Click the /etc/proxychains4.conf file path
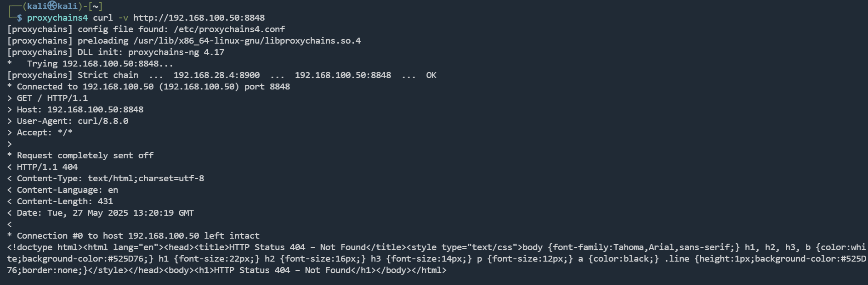Viewport: 868px width, 285px height. [x=229, y=29]
